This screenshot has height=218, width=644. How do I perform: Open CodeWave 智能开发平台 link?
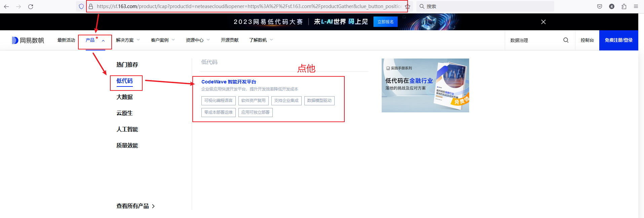(229, 82)
